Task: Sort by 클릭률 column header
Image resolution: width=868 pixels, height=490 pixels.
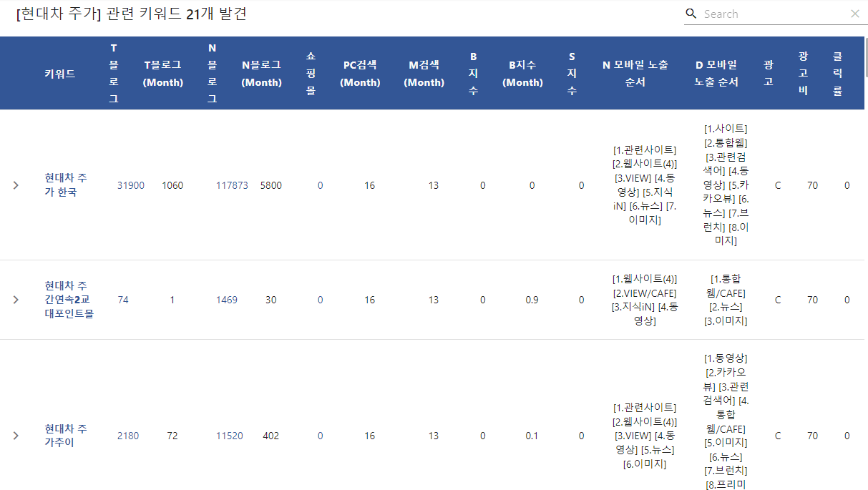Action: click(837, 74)
